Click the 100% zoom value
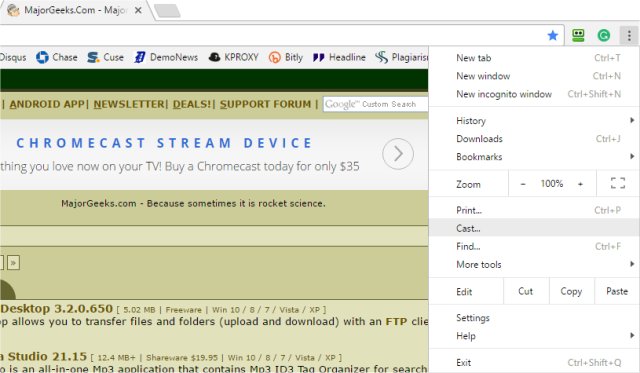 [552, 184]
